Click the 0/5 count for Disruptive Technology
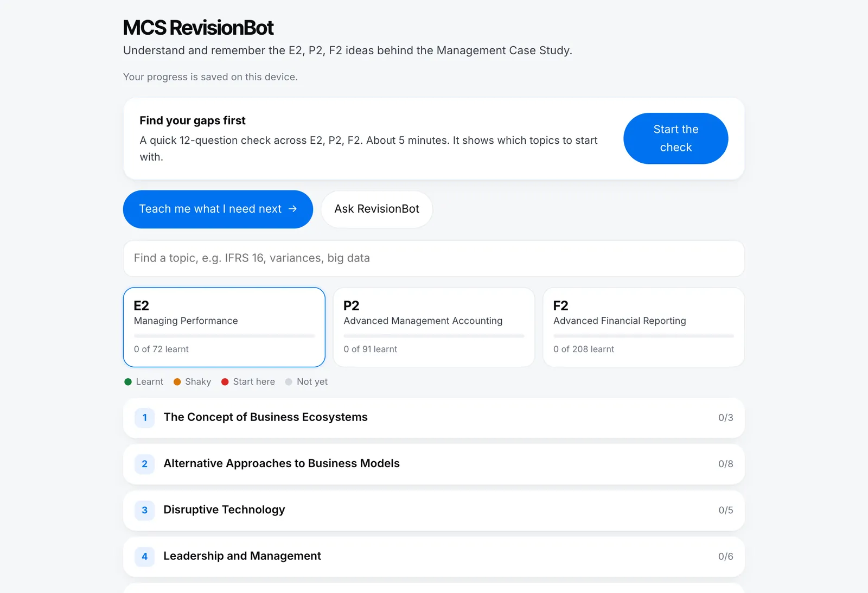868x593 pixels. pyautogui.click(x=725, y=510)
